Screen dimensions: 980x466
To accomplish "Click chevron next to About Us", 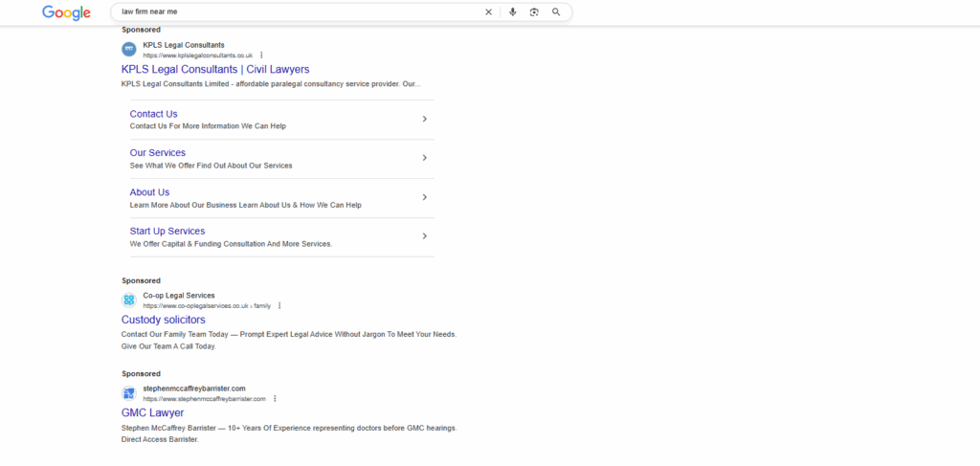I will (424, 197).
